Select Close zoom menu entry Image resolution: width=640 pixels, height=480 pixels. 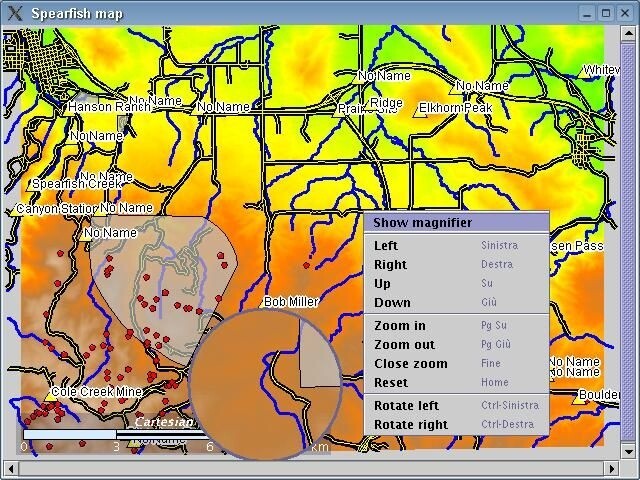(x=456, y=364)
